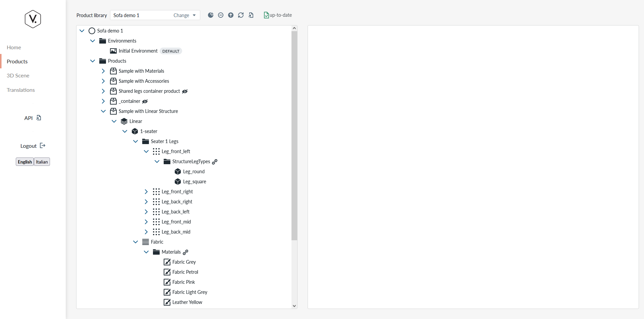Click the add library icon in toolbar
This screenshot has height=319, width=644.
click(x=211, y=15)
